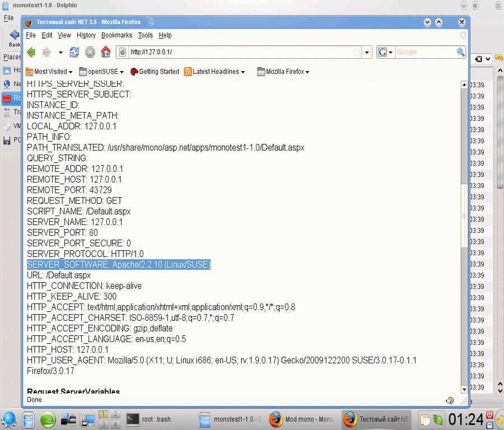504x430 pixels.
Task: Switch to virtual desktop 4
Action: click(x=115, y=424)
